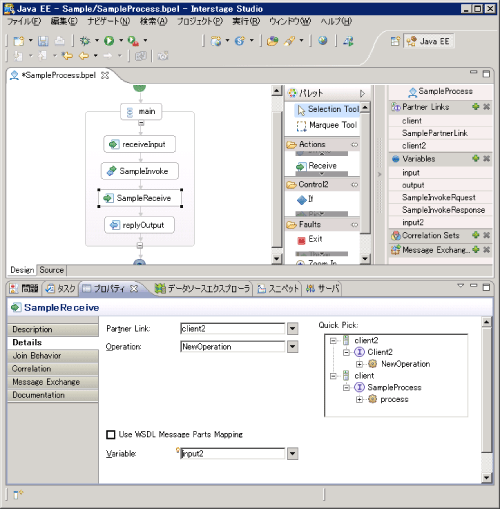Image resolution: width=500 pixels, height=509 pixels.
Task: Collapse the Actions palette drawer
Action: 322,144
